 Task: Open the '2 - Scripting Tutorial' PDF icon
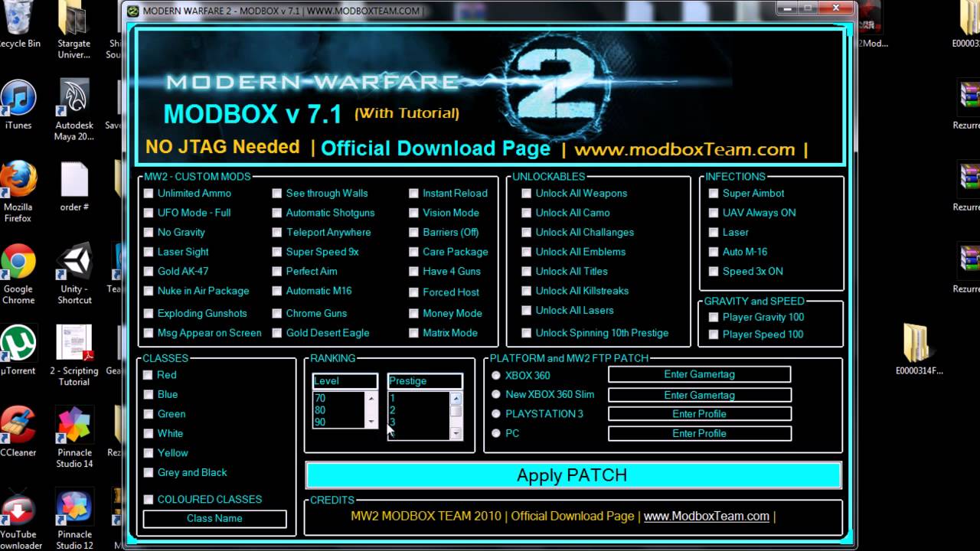pyautogui.click(x=74, y=356)
